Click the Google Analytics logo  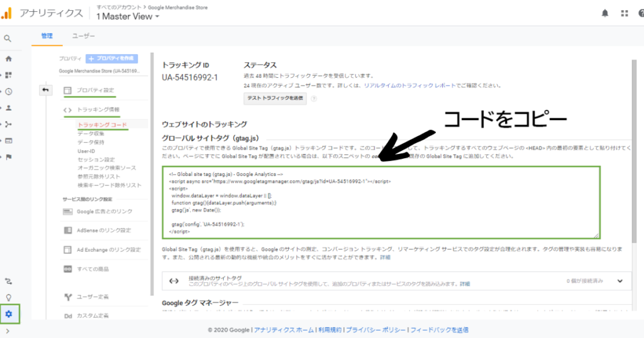(6, 14)
